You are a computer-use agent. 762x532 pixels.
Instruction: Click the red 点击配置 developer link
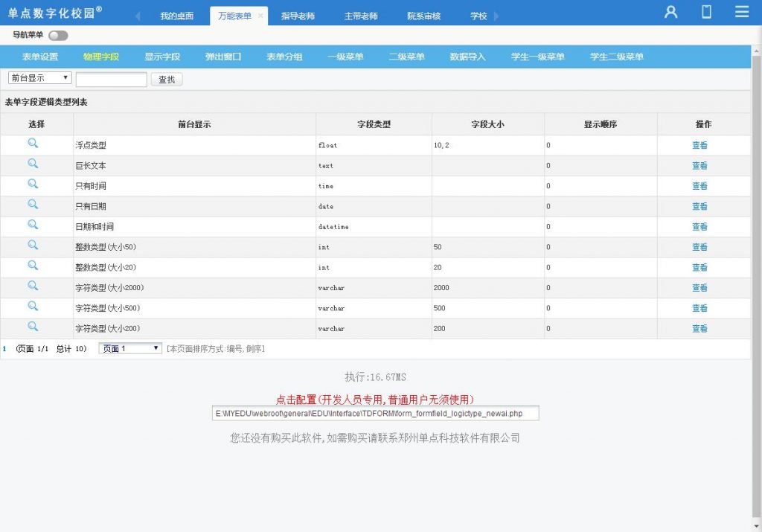pyautogui.click(x=375, y=400)
